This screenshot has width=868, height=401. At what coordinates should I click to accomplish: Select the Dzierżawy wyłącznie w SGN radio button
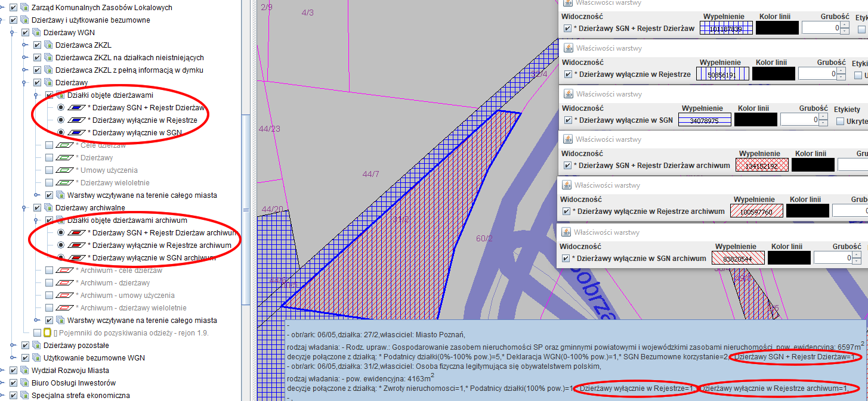coord(61,133)
